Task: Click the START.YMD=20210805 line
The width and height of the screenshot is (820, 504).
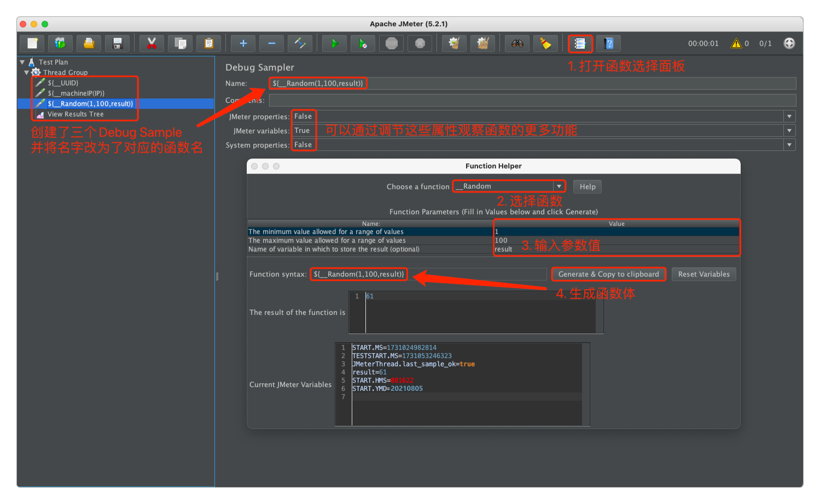Action: click(x=387, y=389)
